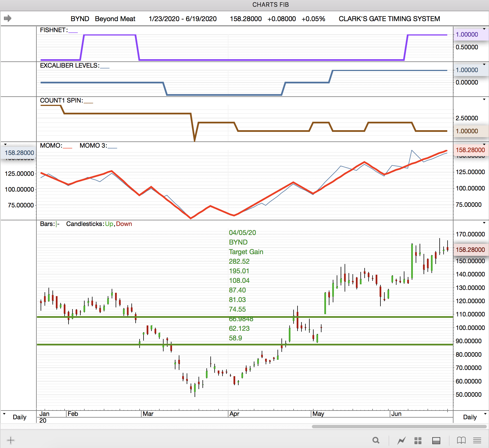This screenshot has width=489, height=448.
Task: Click the 282.52 target annotation
Action: pyautogui.click(x=239, y=261)
